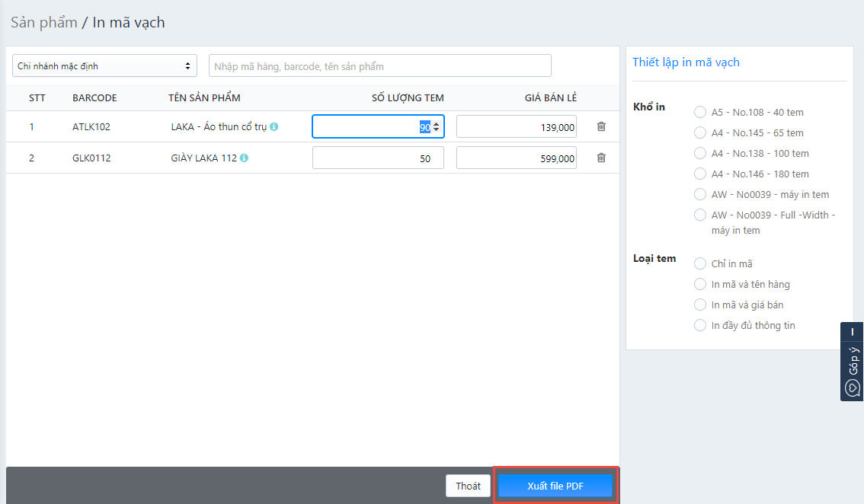Choose In mã và giá bán label type
864x504 pixels.
tap(700, 305)
